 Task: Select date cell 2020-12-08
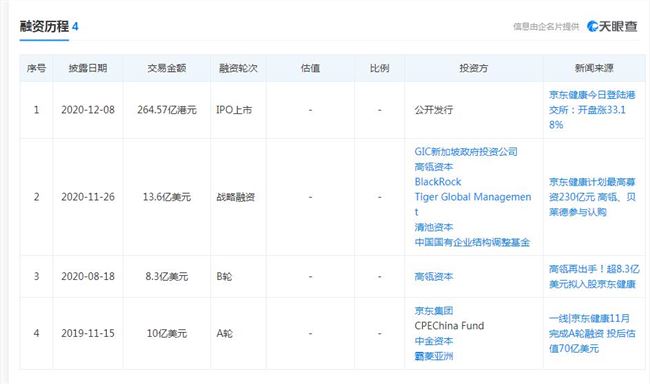pyautogui.click(x=88, y=110)
